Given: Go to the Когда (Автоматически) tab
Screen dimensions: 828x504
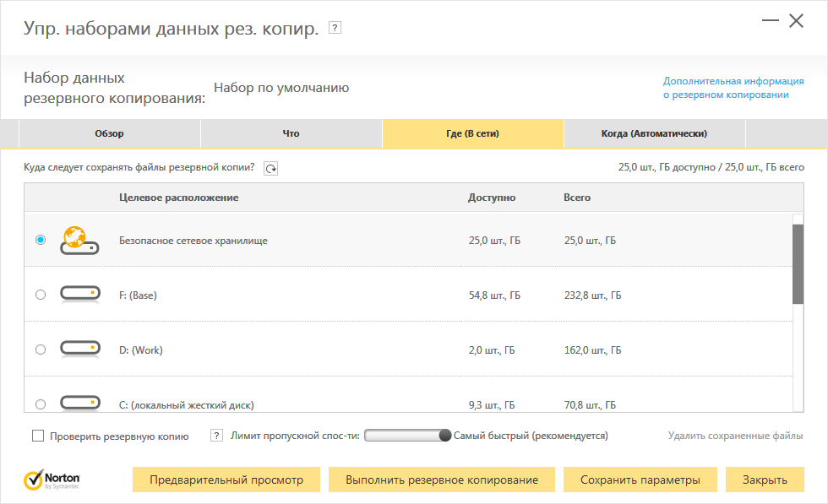Looking at the screenshot, I should pyautogui.click(x=654, y=133).
